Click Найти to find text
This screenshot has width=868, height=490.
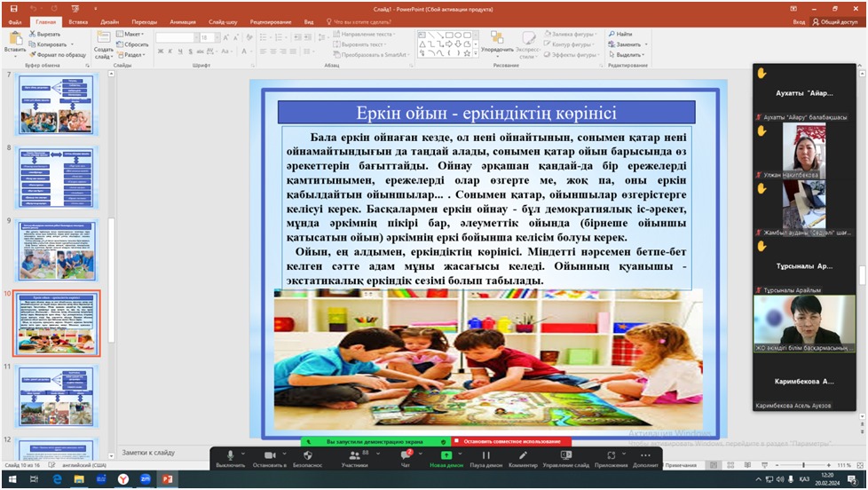tap(620, 34)
